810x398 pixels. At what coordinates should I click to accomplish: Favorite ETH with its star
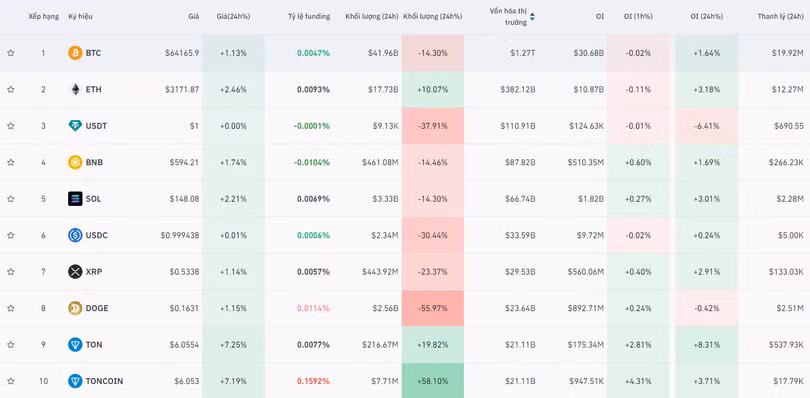[x=10, y=89]
